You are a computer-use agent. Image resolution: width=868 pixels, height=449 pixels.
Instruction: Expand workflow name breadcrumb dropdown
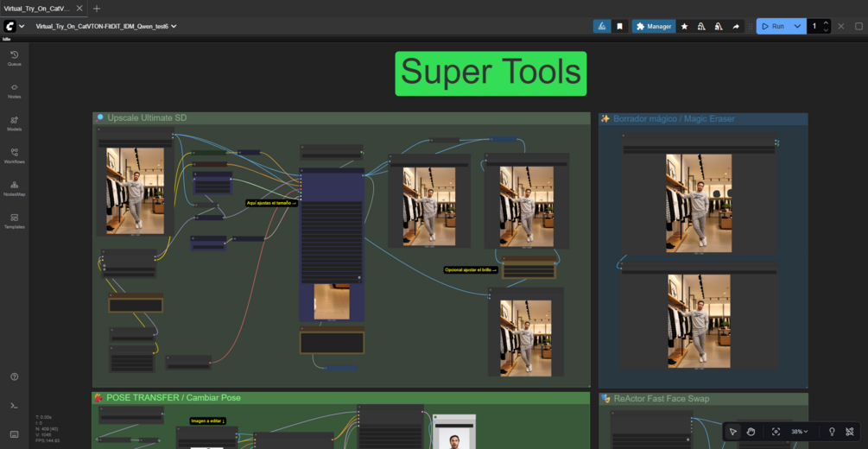174,26
